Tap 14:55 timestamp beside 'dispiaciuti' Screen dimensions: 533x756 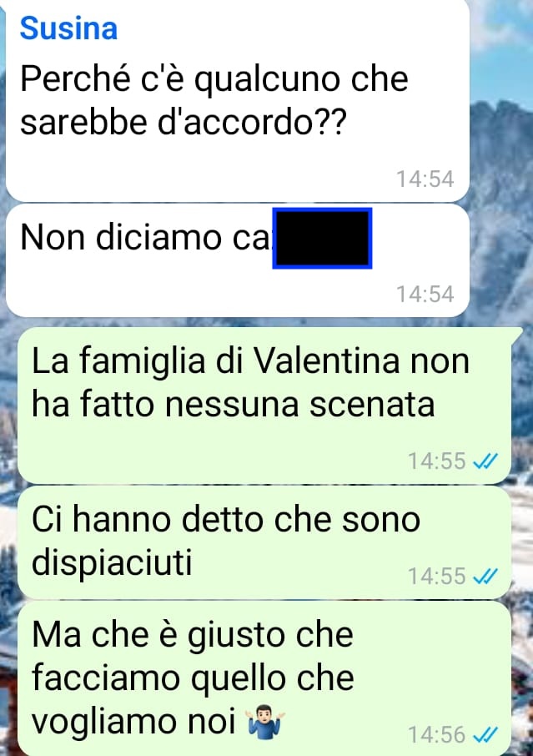click(436, 576)
